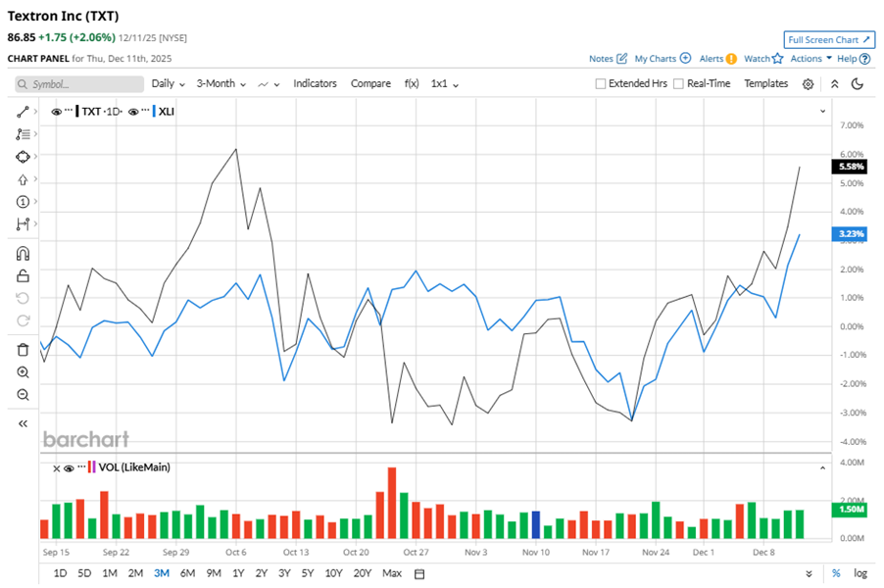884x588 pixels.
Task: Click the Watch star icon
Action: [x=777, y=58]
